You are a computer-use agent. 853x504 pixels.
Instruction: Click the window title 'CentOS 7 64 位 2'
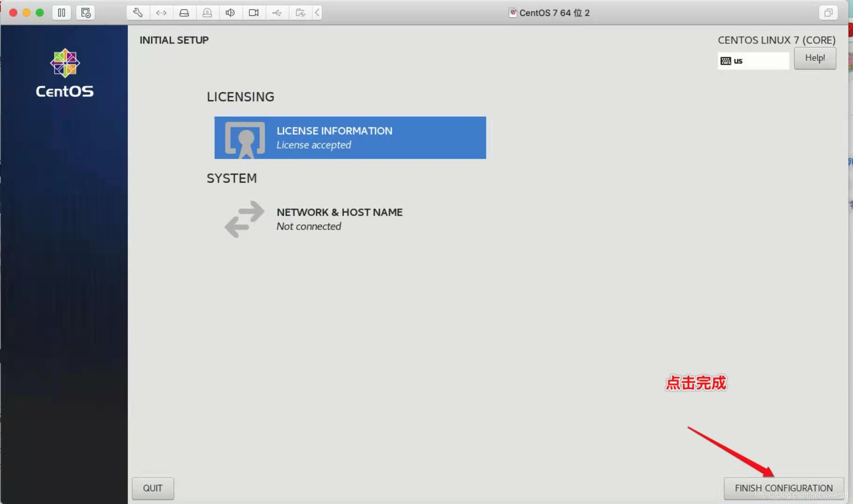(x=554, y=13)
